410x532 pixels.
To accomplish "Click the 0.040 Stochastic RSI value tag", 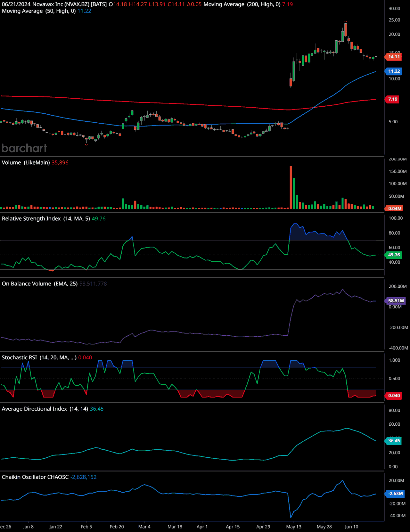I will click(394, 396).
